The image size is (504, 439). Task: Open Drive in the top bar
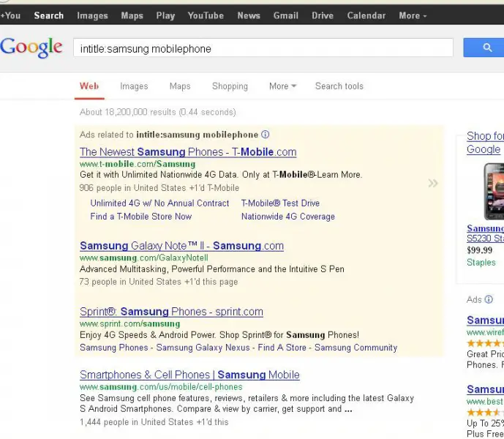click(x=323, y=15)
